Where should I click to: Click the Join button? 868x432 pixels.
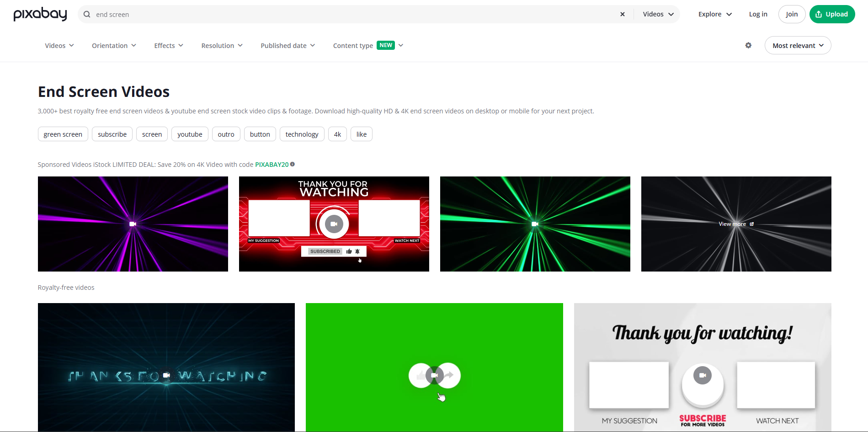(792, 14)
